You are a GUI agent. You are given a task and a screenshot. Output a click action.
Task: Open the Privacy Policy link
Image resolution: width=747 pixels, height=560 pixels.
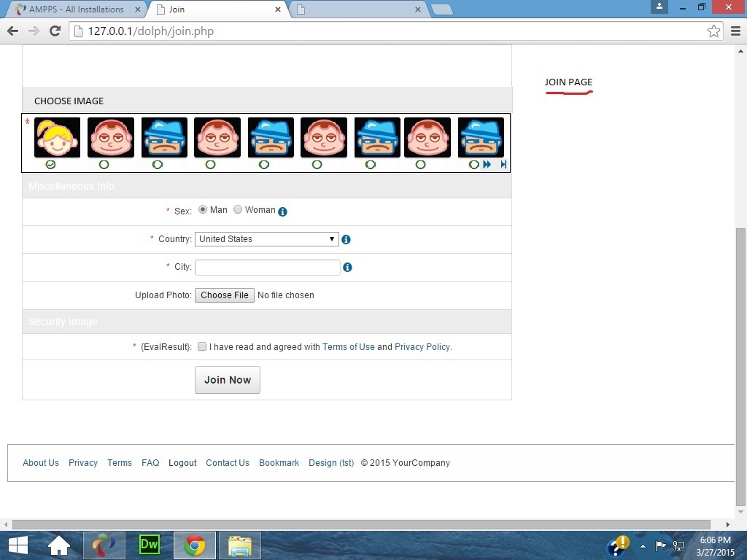(422, 346)
